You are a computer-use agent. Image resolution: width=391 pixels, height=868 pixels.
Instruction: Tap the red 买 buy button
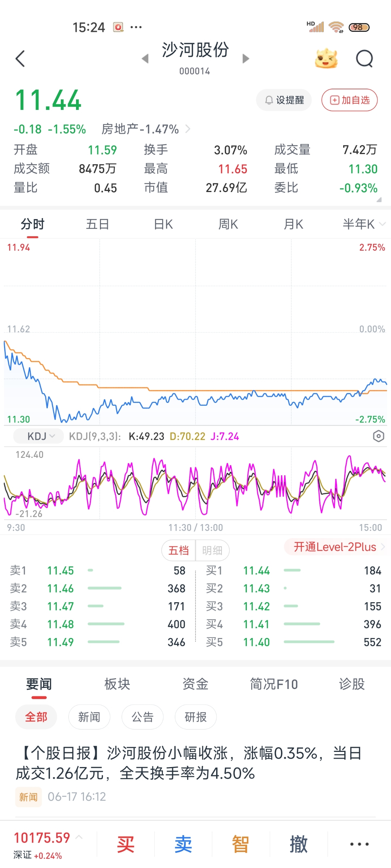tap(126, 844)
